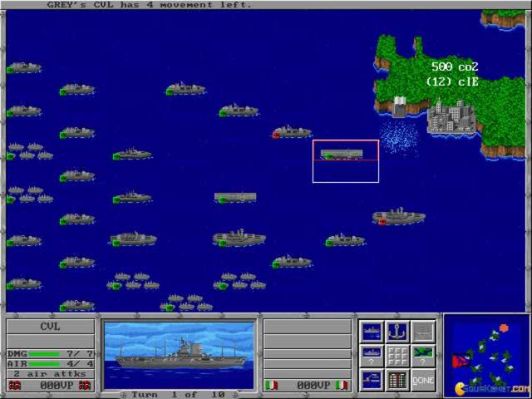Screen dimensions: 532x399
Task: Select large red-marked warship south of the city
Action: (x=399, y=217)
